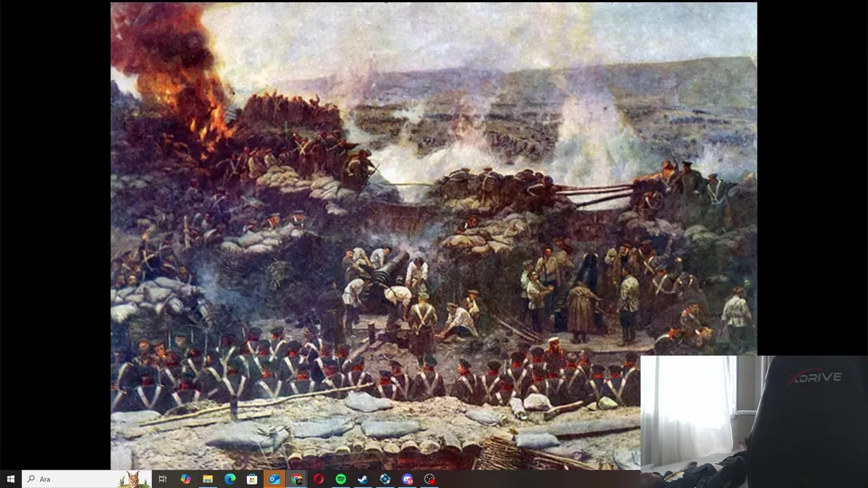The height and width of the screenshot is (488, 868).
Task: Open the recording app with red dot
Action: (x=430, y=479)
